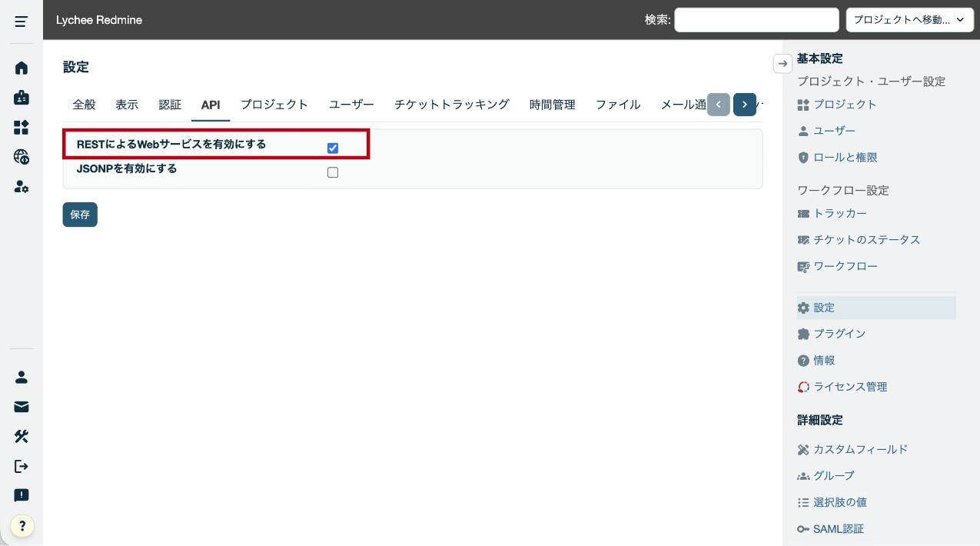Click the envelope mail icon in sidebar
This screenshot has height=546, width=980.
[22, 407]
